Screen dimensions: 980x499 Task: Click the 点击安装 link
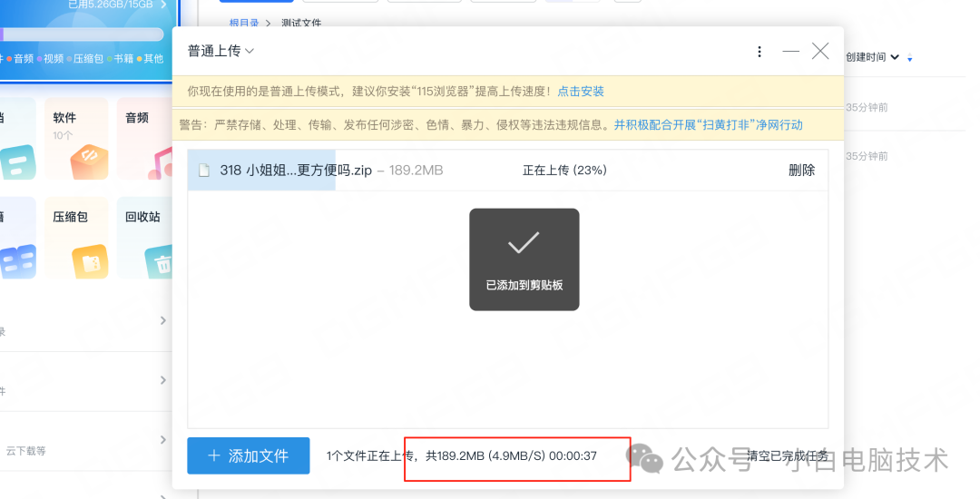pos(581,92)
